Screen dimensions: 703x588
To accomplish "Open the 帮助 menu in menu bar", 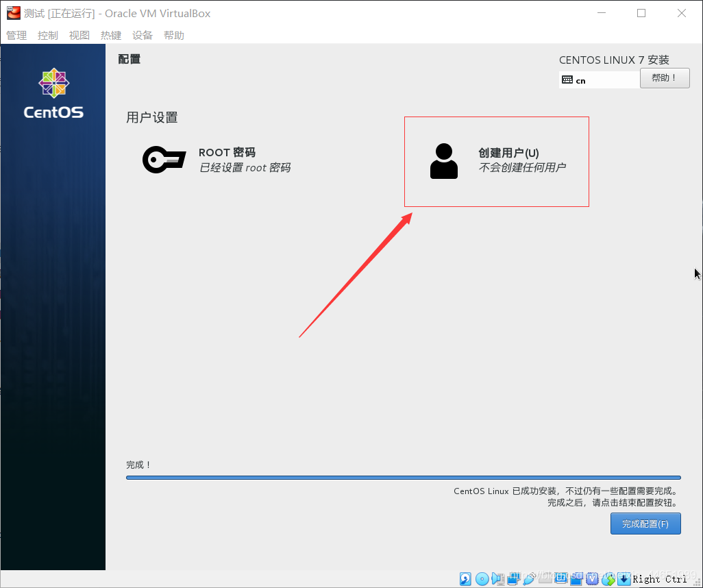I will [174, 36].
